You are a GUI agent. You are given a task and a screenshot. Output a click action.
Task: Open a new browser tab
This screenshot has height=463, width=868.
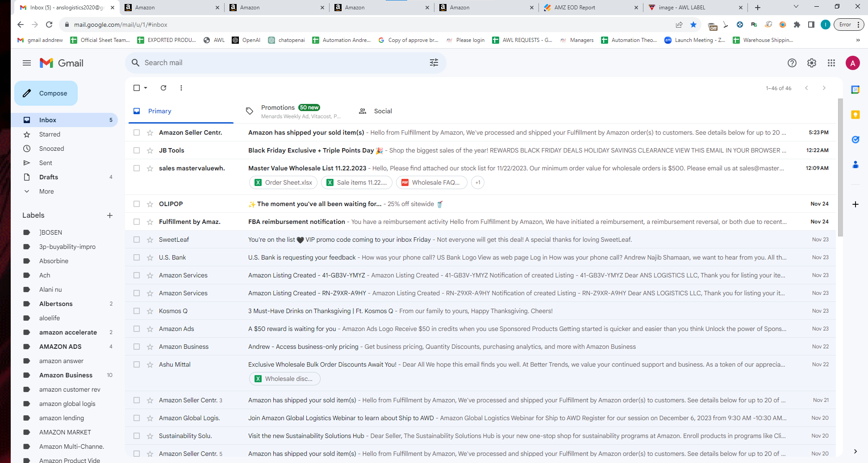coord(758,8)
